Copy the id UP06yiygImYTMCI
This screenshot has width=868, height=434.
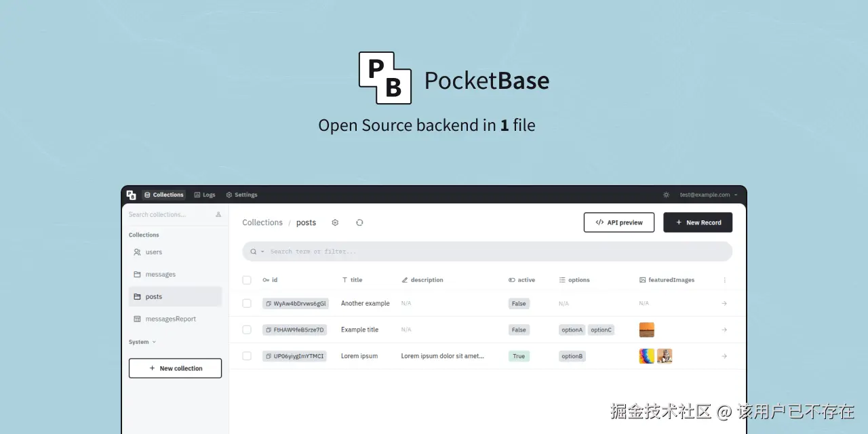[269, 357]
